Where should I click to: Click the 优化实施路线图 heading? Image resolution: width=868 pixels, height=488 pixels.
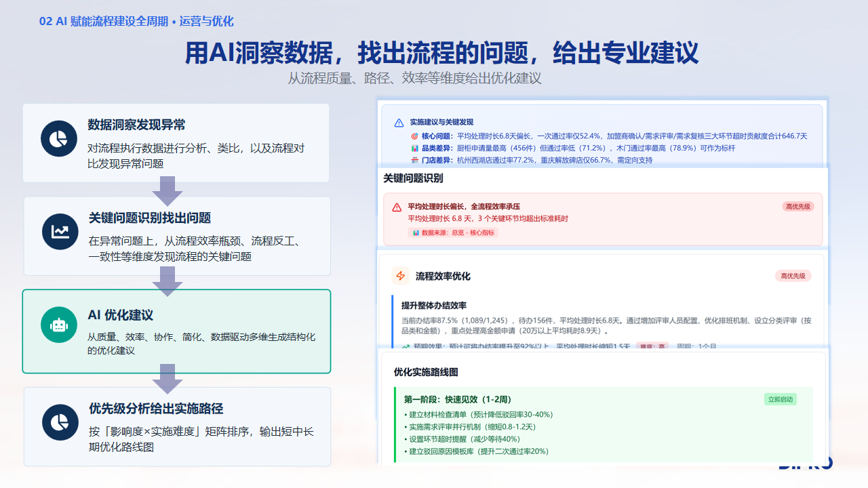click(x=426, y=372)
